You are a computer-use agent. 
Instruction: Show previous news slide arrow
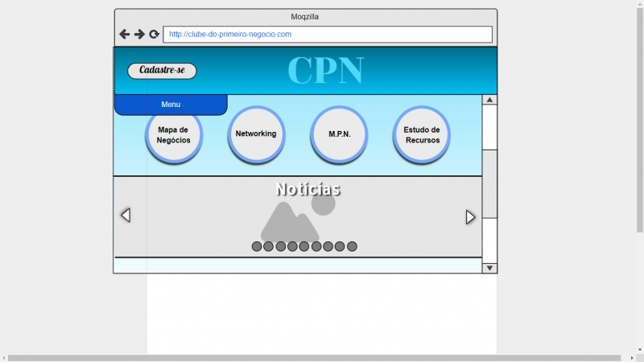click(x=126, y=215)
